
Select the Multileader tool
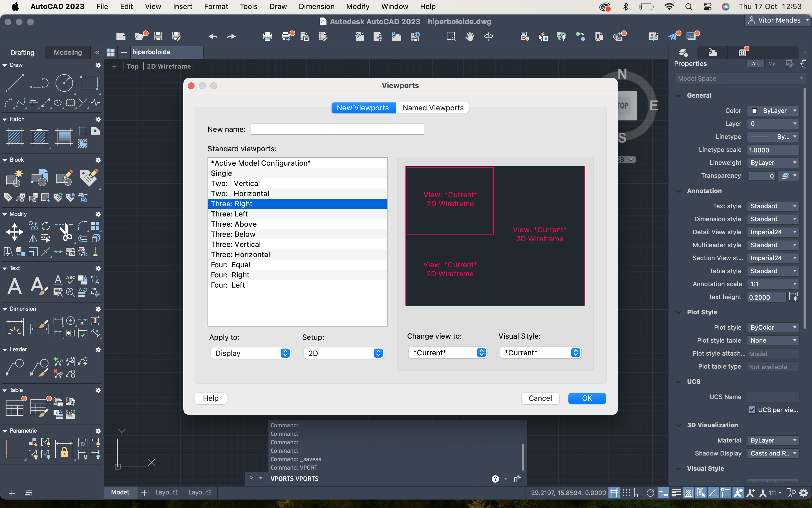[x=15, y=367]
